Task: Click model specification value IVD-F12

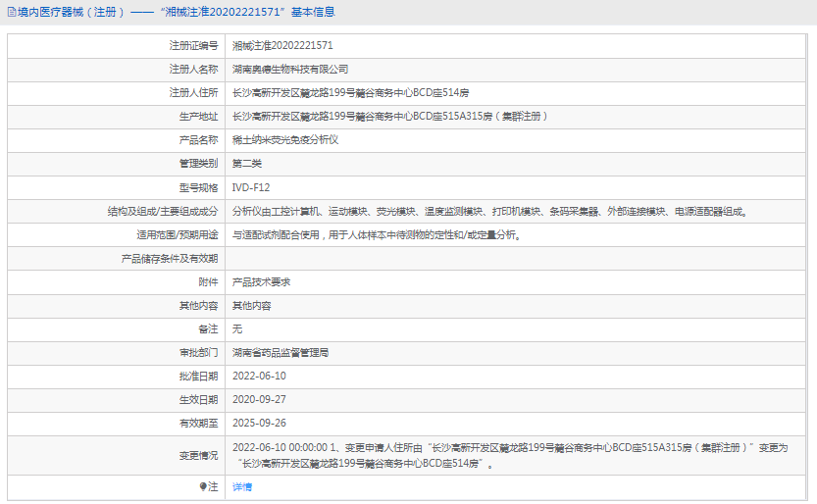Action: 251,187
